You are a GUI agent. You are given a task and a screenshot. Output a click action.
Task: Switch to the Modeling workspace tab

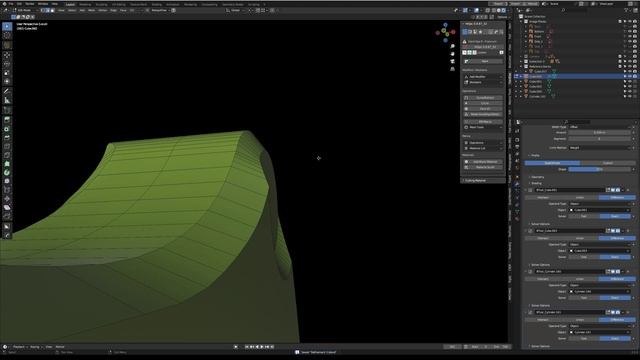pos(85,4)
